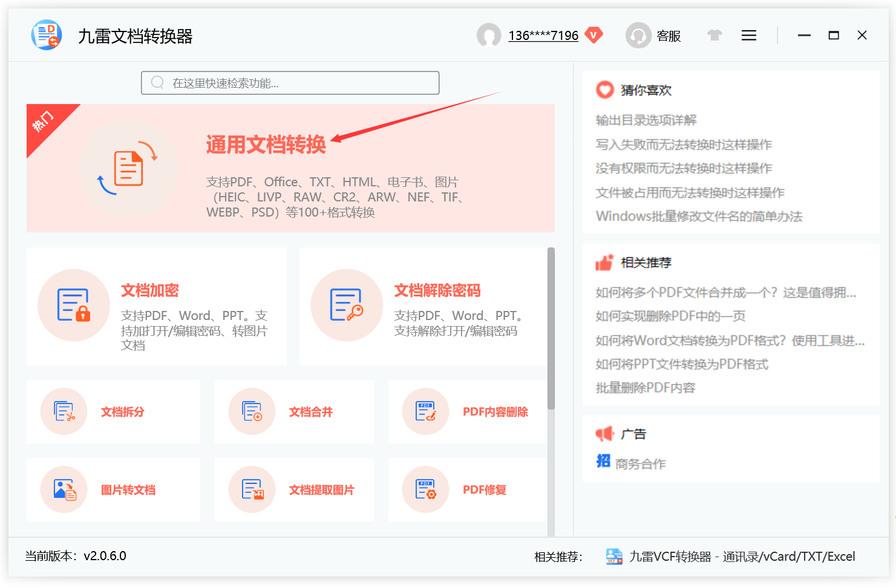Screen dimensions: 896x588
Task: Open the 商务合作 link
Action: coord(641,464)
